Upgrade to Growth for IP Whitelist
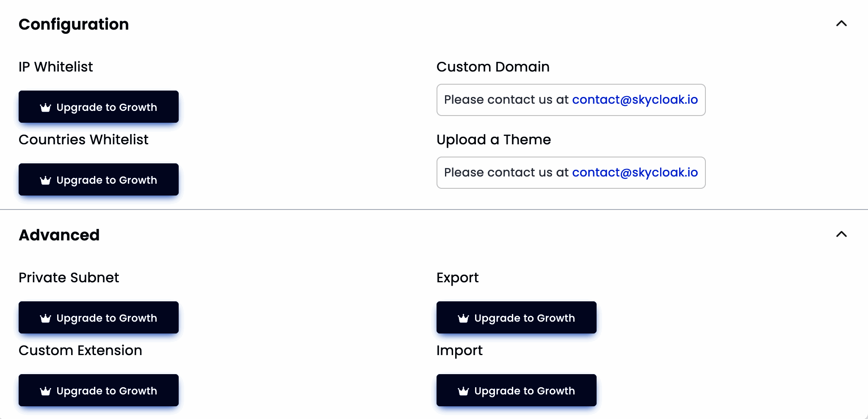The width and height of the screenshot is (868, 419). [107, 107]
